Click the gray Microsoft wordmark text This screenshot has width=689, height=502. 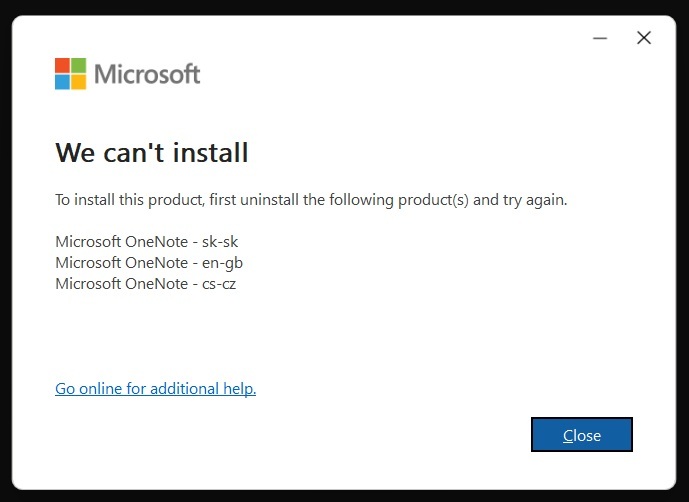(x=147, y=74)
